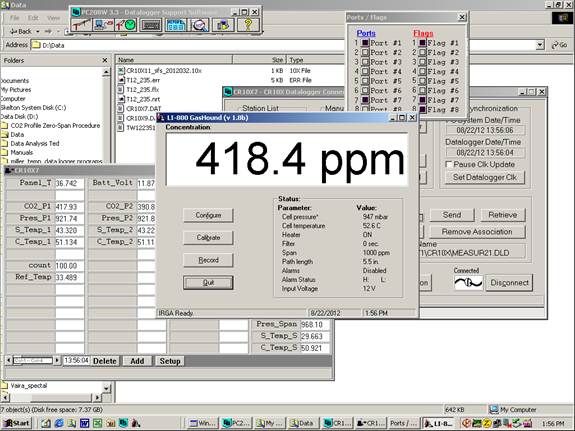Open the Start menu

coord(17,423)
